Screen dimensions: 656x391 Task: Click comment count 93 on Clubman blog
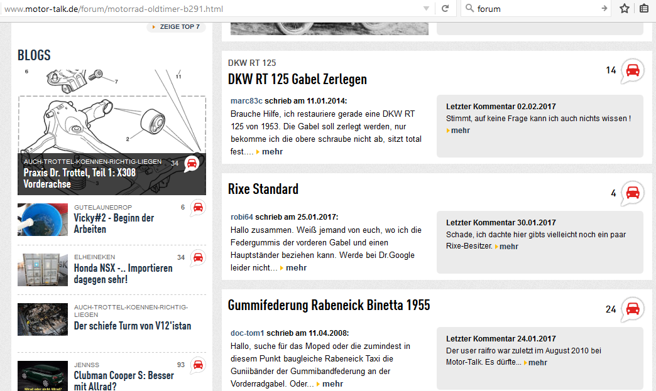point(181,365)
